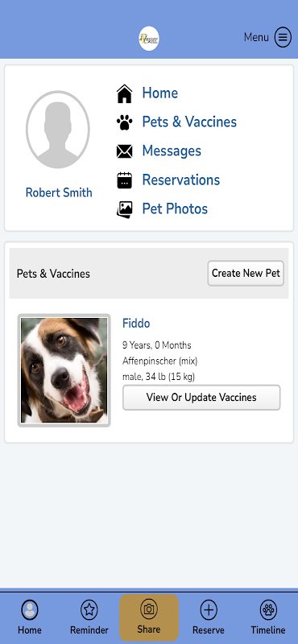Open Pet Photos link
Screen dimensions: 298x644
[x=175, y=209]
